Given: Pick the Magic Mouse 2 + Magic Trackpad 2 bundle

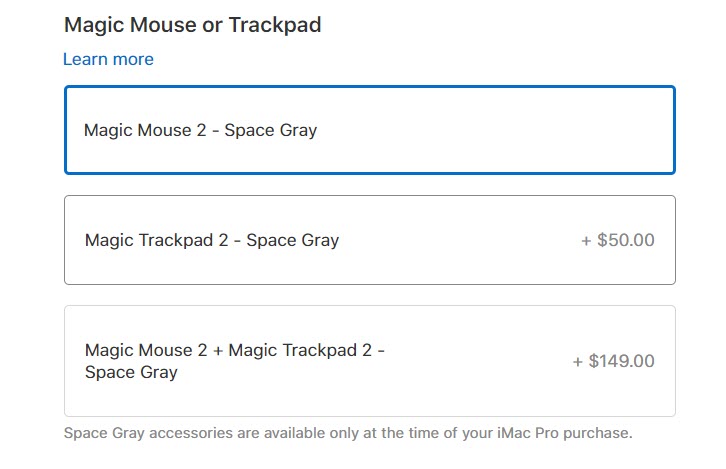Looking at the screenshot, I should (x=369, y=361).
